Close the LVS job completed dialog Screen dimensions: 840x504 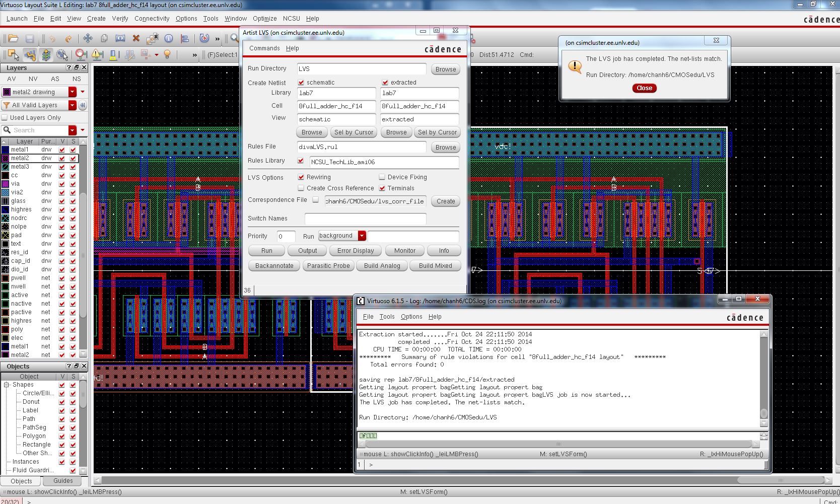pos(644,88)
